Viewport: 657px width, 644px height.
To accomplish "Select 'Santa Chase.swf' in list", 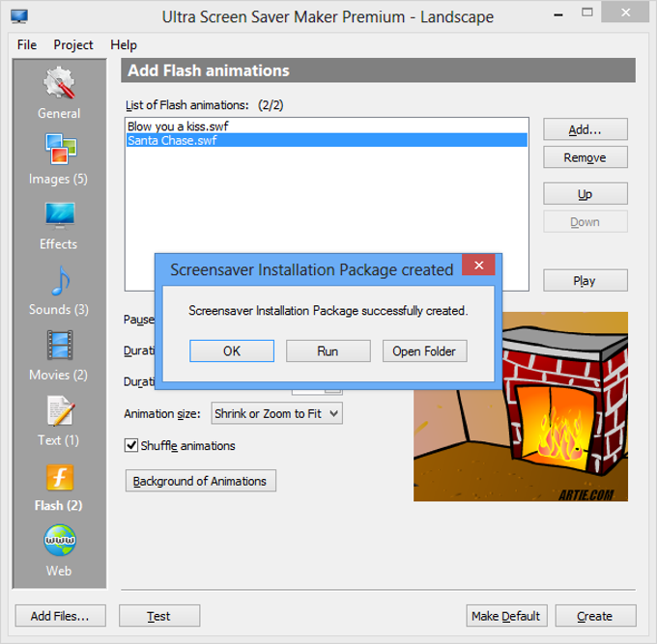I will pos(327,140).
